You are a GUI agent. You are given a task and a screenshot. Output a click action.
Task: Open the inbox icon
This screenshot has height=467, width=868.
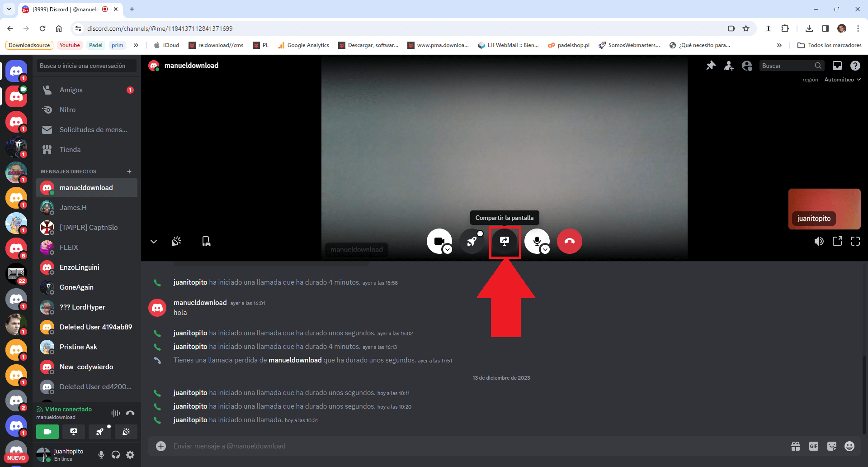click(x=837, y=66)
